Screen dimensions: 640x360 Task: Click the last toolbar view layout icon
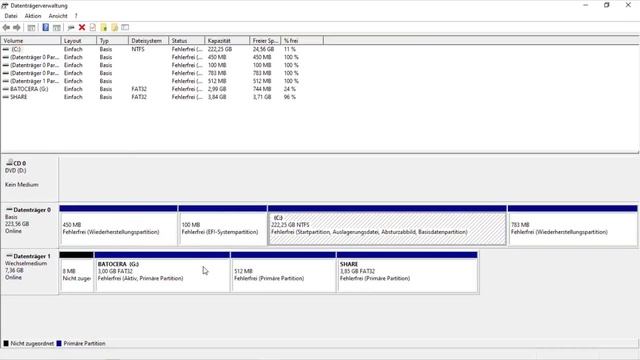tap(125, 27)
